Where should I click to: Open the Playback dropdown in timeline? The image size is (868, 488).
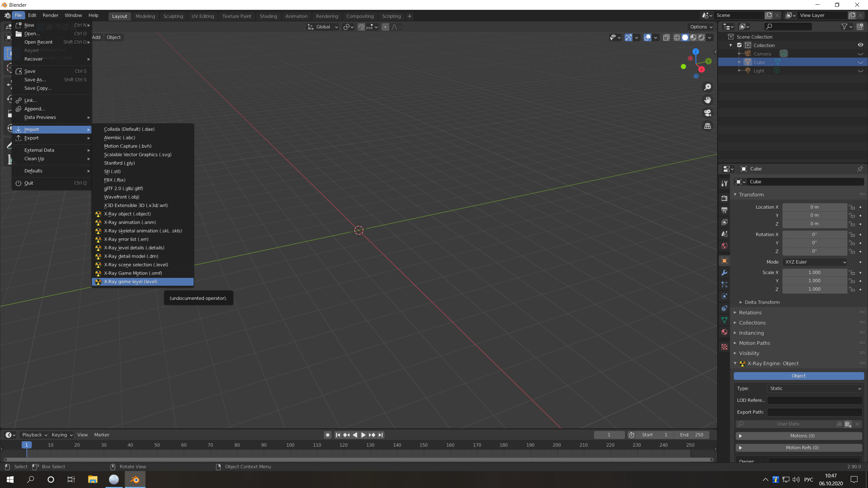[35, 435]
